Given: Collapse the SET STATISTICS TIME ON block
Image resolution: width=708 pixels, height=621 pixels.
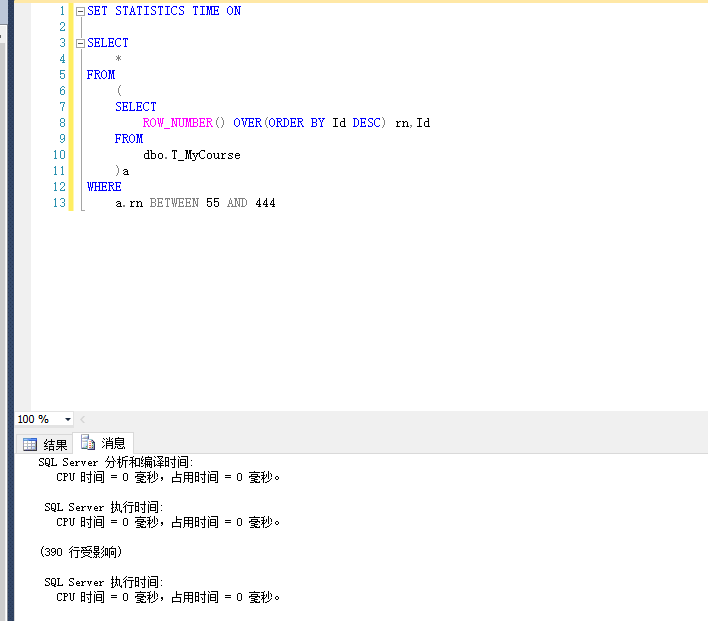Looking at the screenshot, I should coord(80,11).
